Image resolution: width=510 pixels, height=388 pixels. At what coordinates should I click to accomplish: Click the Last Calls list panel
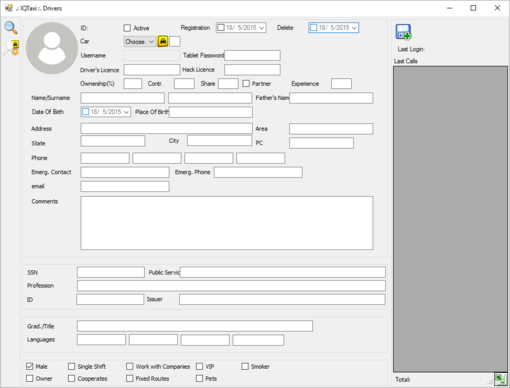coord(450,219)
